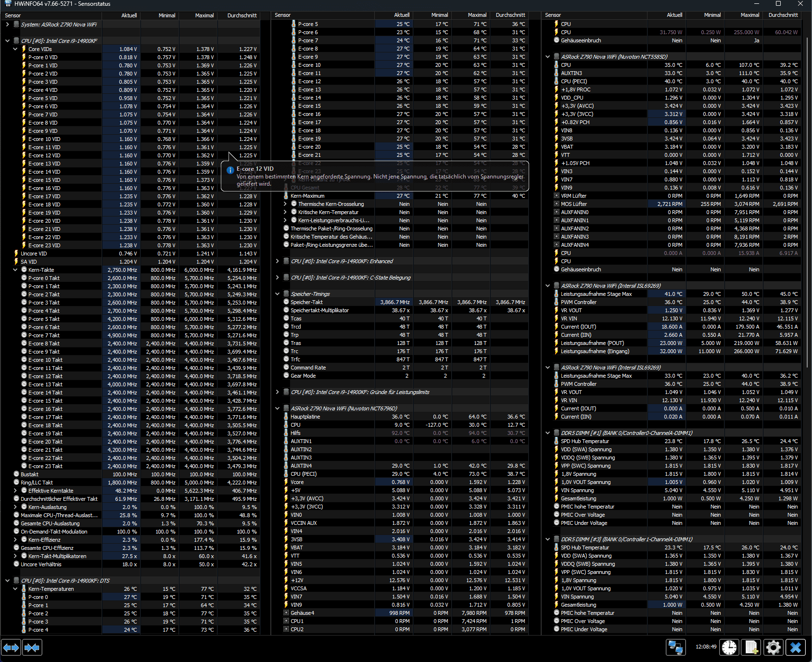This screenshot has height=662, width=812.
Task: Expand the C-State Belegung sensor group
Action: (x=278, y=278)
